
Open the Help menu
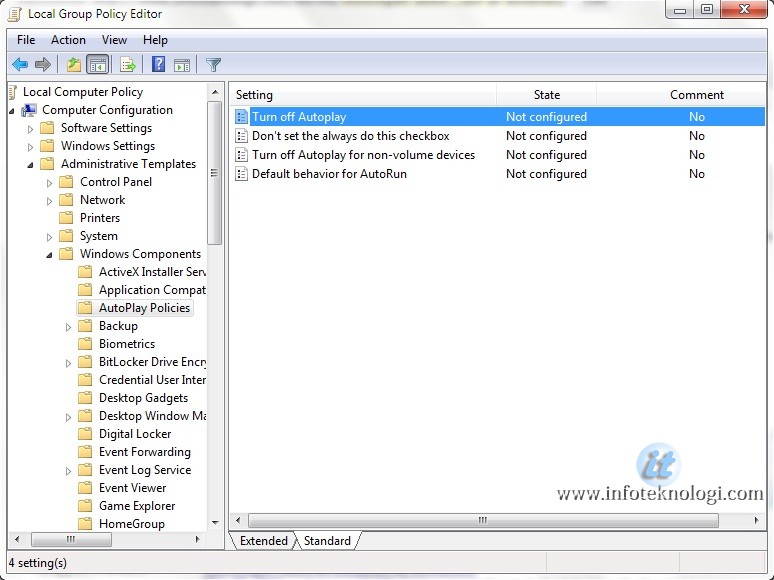[x=155, y=40]
